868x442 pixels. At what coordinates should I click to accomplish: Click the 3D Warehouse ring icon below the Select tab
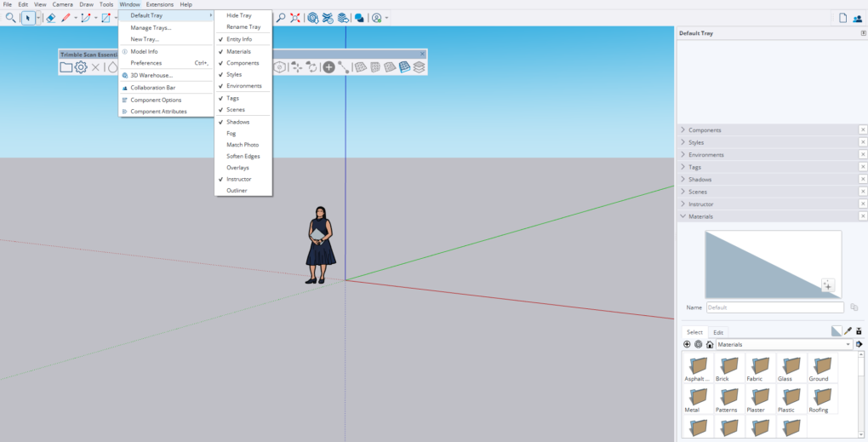tap(699, 345)
